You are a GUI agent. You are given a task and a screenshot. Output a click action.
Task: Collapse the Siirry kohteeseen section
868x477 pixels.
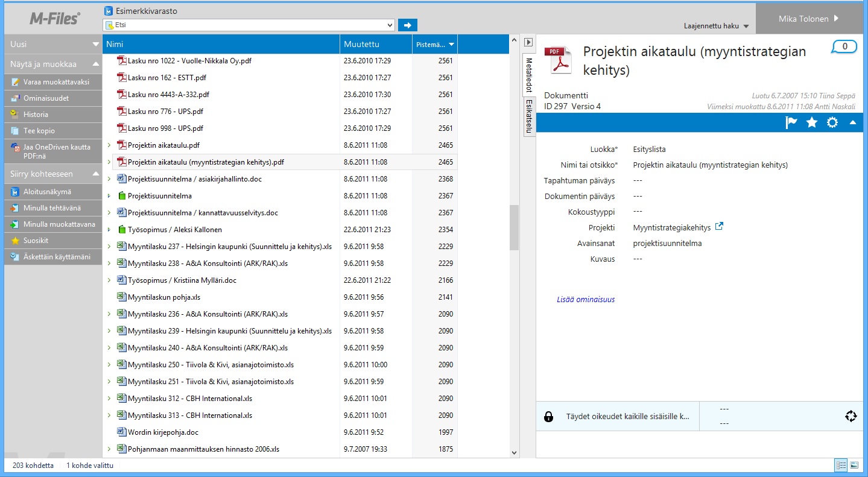95,174
